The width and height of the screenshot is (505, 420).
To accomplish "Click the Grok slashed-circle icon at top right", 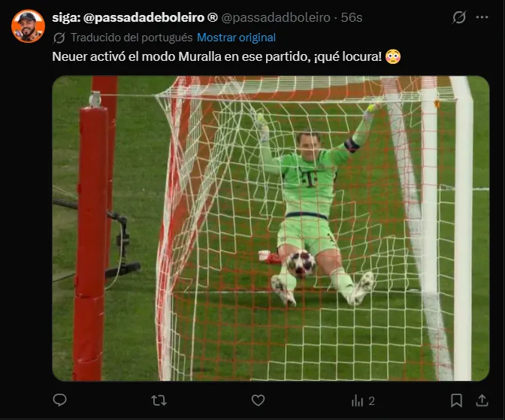I will 458,17.
